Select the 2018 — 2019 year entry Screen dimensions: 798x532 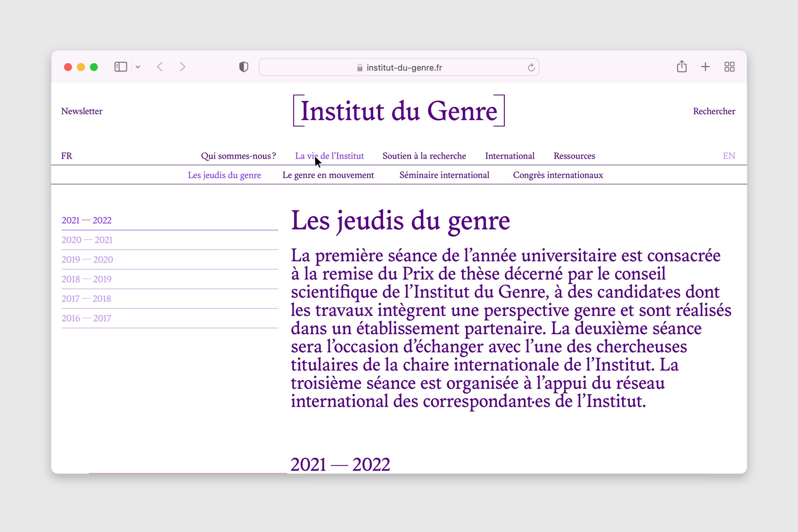(x=87, y=279)
